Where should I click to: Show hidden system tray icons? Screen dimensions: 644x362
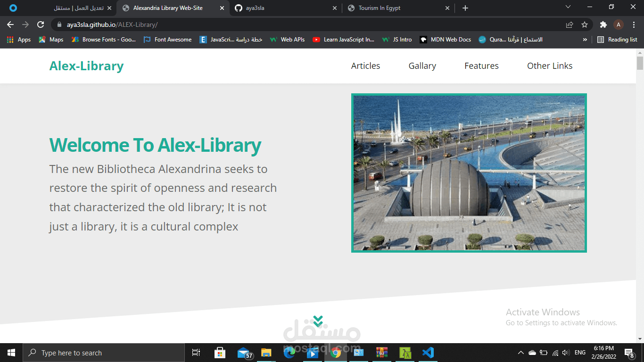coord(520,352)
